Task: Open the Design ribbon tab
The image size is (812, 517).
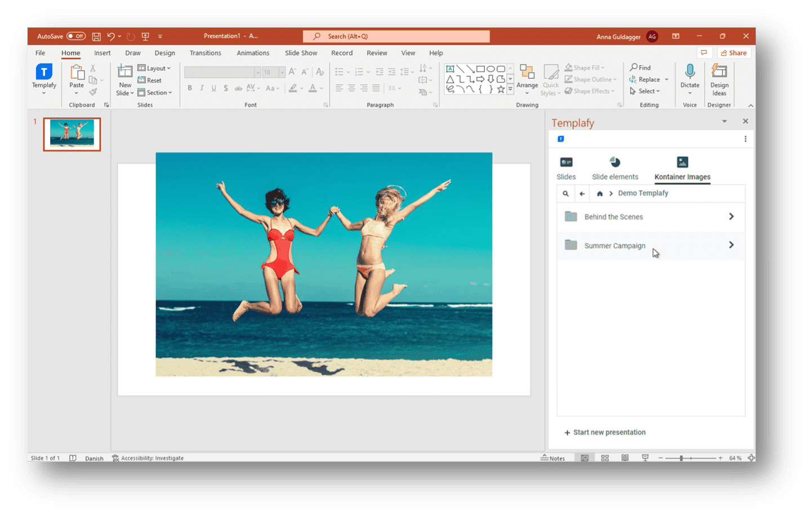Action: pos(164,52)
